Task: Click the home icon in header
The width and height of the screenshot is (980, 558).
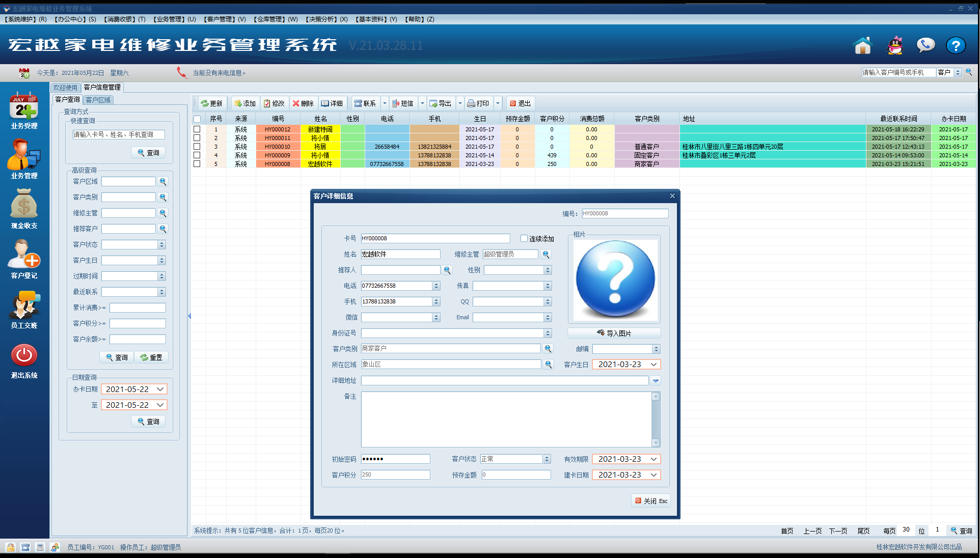Action: 862,46
